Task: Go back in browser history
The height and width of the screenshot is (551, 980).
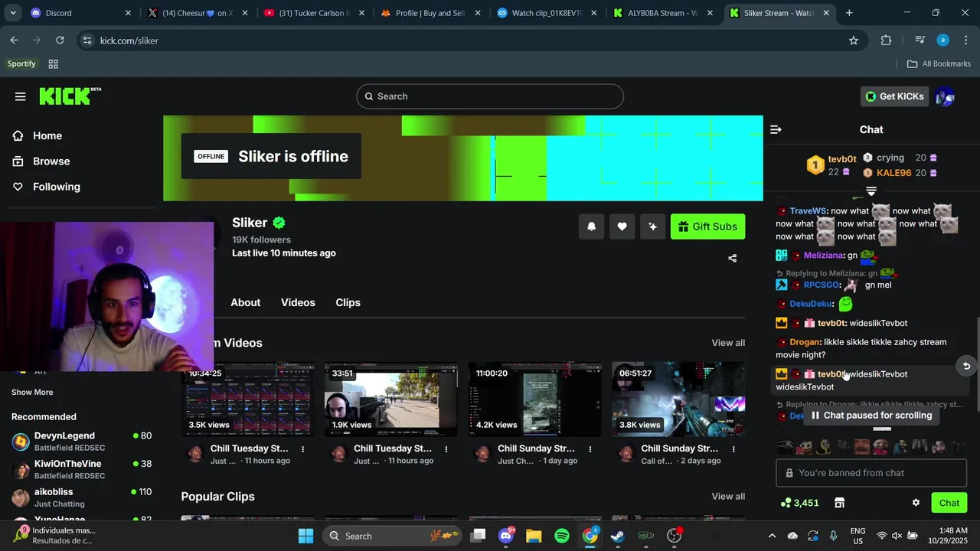Action: [15, 41]
